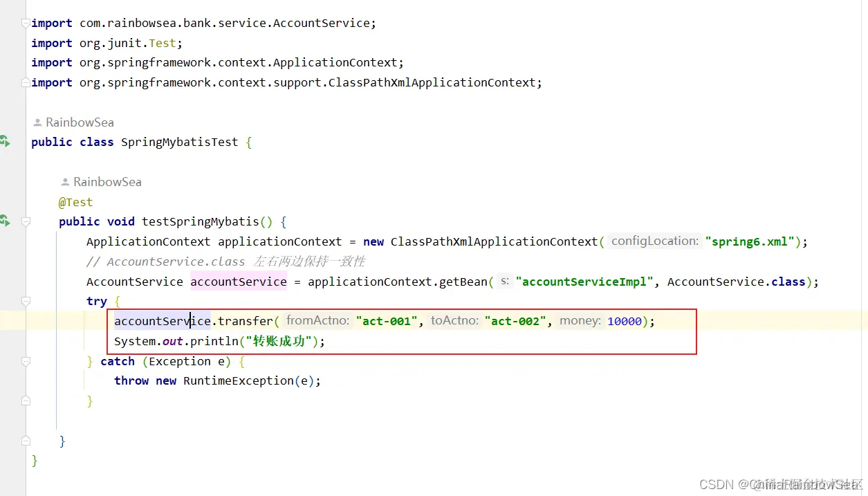Click the toActno: parameter hint
Image resolution: width=868 pixels, height=496 pixels.
point(454,321)
